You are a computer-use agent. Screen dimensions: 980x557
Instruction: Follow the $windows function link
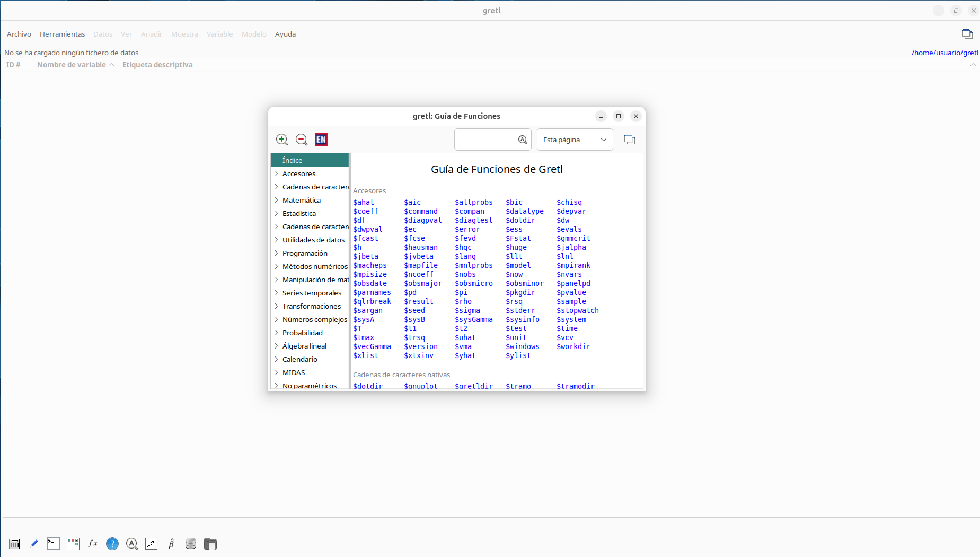(523, 346)
